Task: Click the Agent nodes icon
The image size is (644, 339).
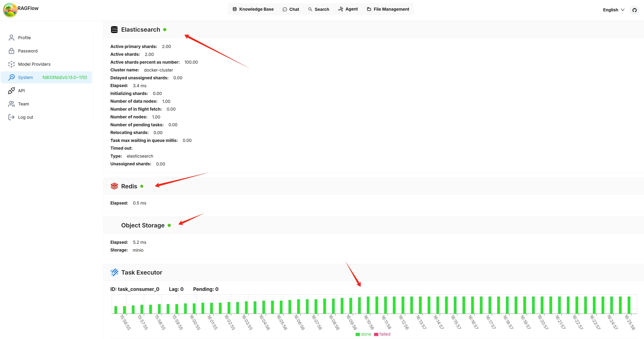Action: coord(341,9)
